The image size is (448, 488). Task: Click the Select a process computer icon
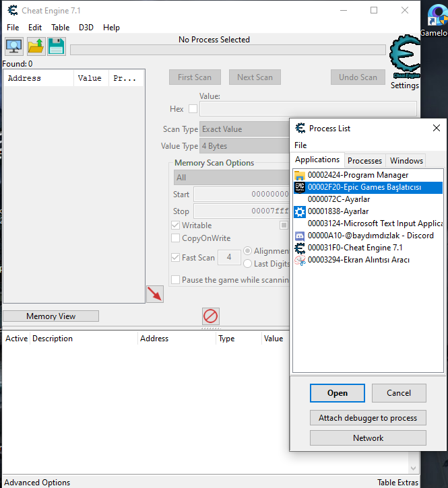14,46
